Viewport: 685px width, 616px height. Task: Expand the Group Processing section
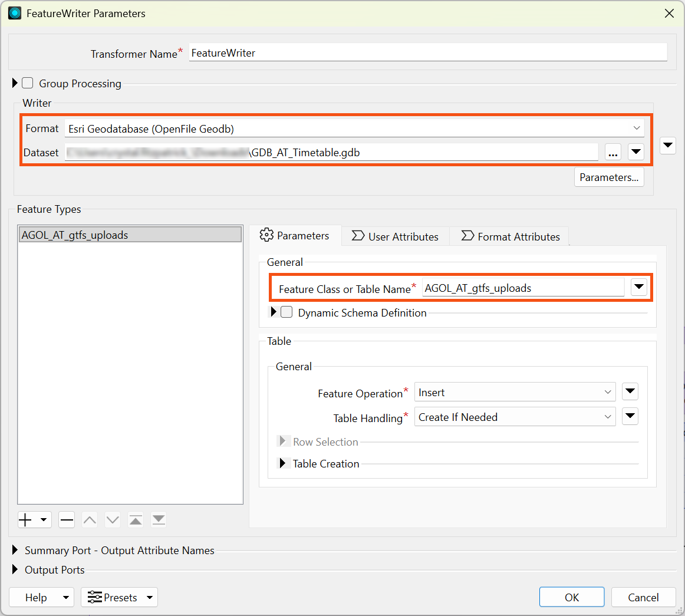14,83
